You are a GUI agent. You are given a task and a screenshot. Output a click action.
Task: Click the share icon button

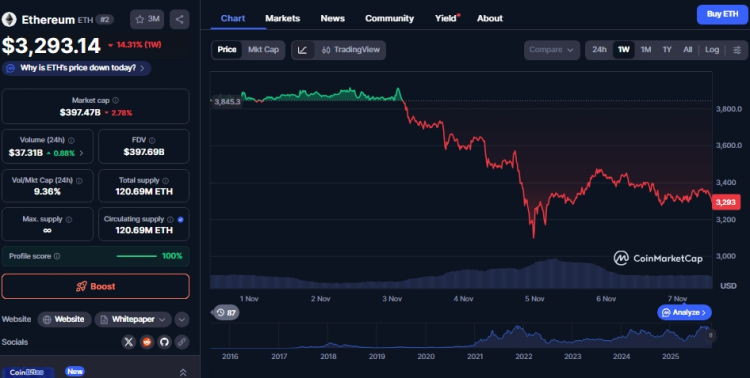[179, 19]
